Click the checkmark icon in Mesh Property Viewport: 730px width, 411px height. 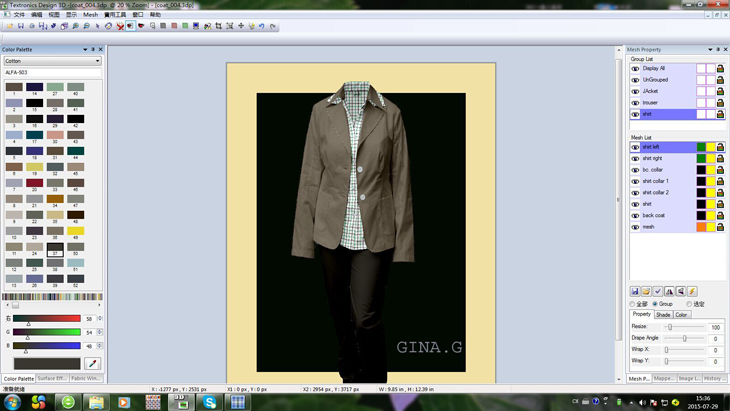(x=657, y=291)
